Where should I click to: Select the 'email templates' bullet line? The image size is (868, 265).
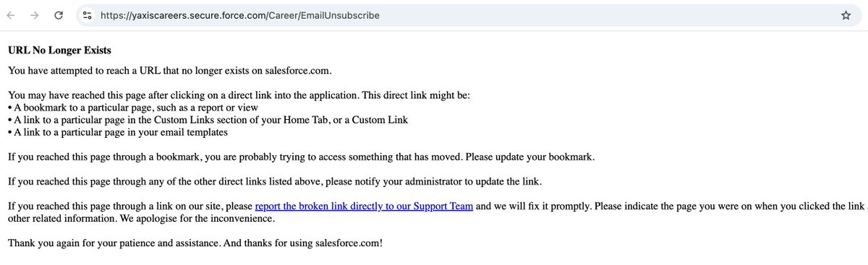[118, 132]
